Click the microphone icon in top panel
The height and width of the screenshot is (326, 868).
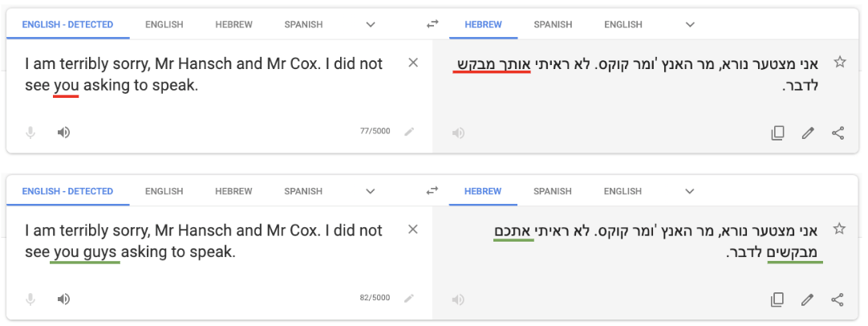tap(30, 132)
